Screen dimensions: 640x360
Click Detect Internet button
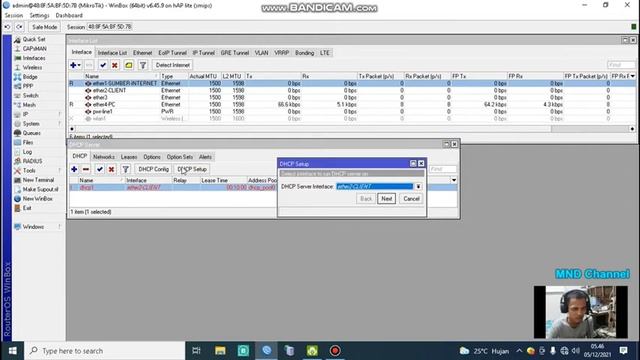pyautogui.click(x=173, y=65)
